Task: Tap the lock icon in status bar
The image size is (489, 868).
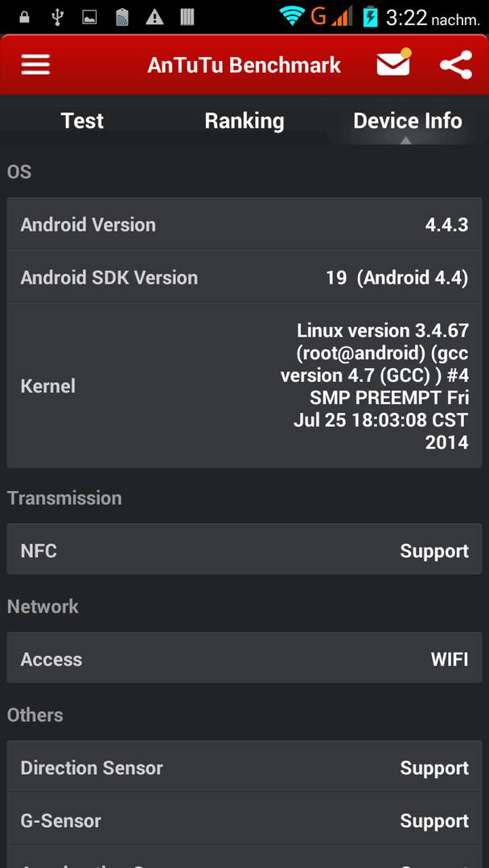Action: (x=24, y=17)
